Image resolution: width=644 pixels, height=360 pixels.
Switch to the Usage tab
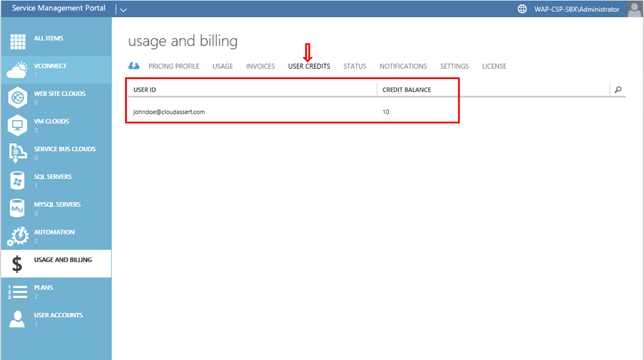coord(223,66)
